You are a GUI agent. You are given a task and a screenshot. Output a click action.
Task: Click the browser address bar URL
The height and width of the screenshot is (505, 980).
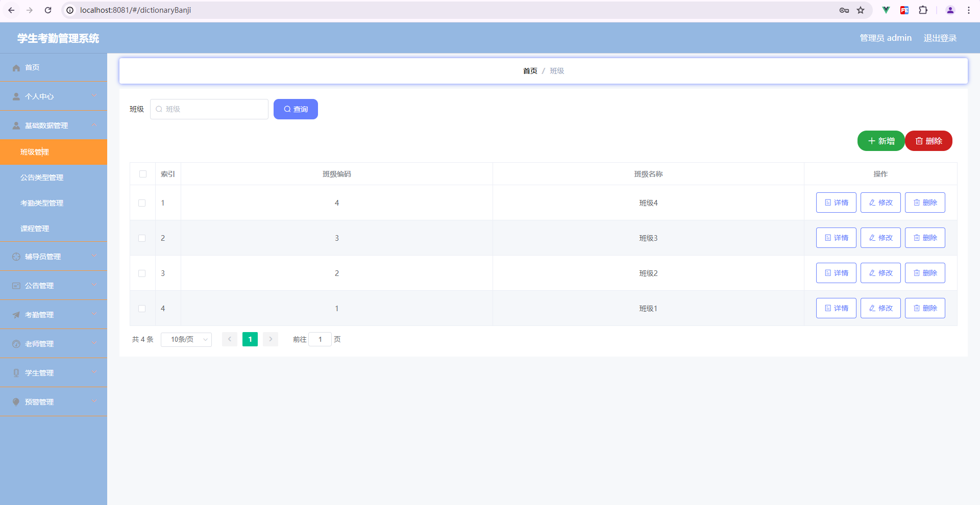pos(135,10)
